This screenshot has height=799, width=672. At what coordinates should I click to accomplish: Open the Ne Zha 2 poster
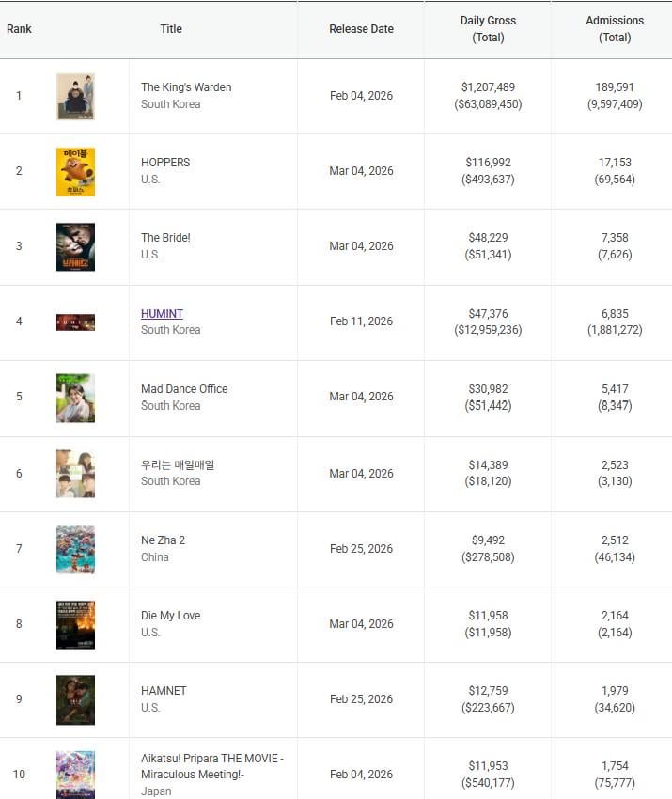click(75, 549)
